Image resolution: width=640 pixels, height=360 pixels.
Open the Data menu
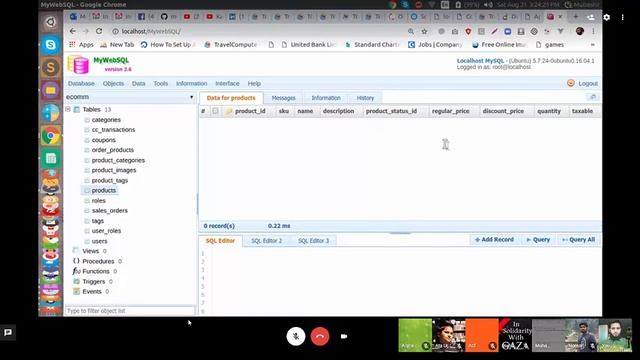point(138,83)
